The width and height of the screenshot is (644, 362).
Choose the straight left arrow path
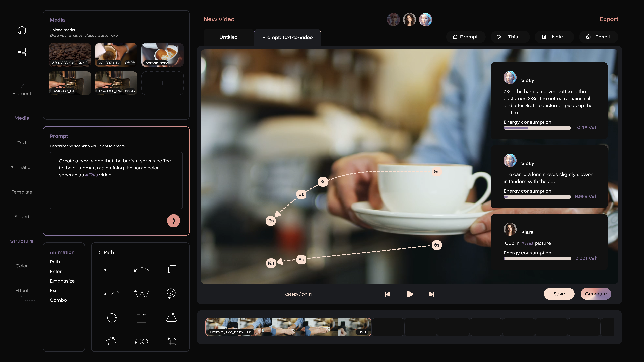click(x=111, y=270)
